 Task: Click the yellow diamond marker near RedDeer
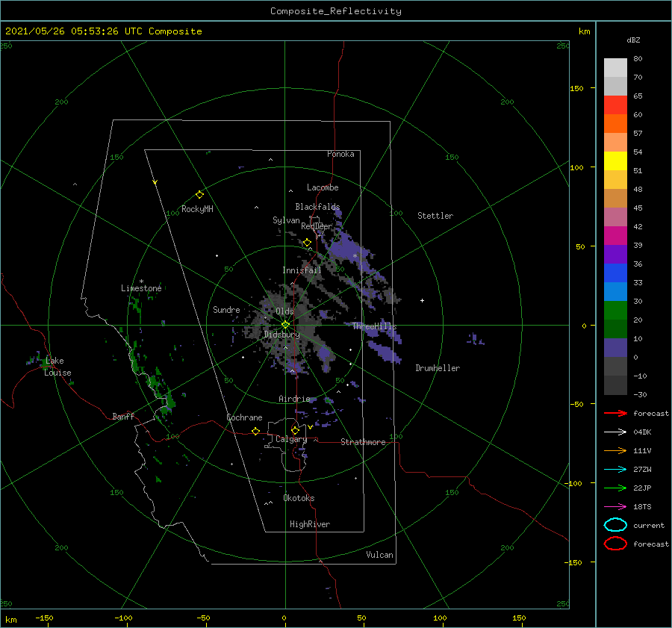pos(307,243)
